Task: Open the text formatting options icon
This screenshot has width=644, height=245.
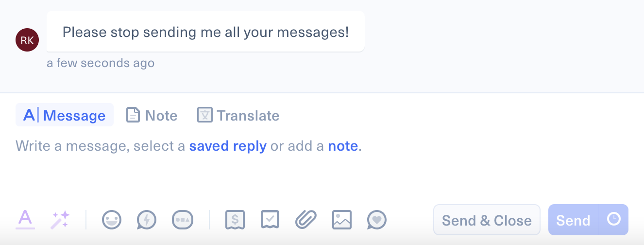Action: tap(25, 219)
